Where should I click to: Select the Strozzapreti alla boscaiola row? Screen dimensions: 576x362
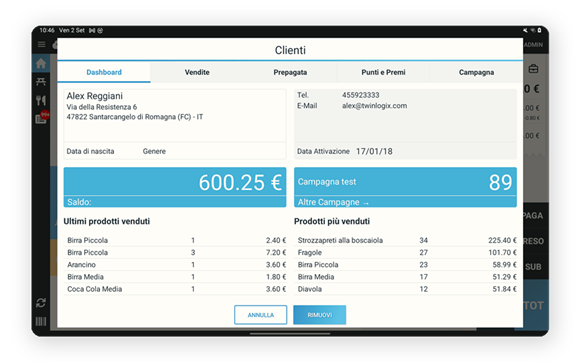click(405, 240)
